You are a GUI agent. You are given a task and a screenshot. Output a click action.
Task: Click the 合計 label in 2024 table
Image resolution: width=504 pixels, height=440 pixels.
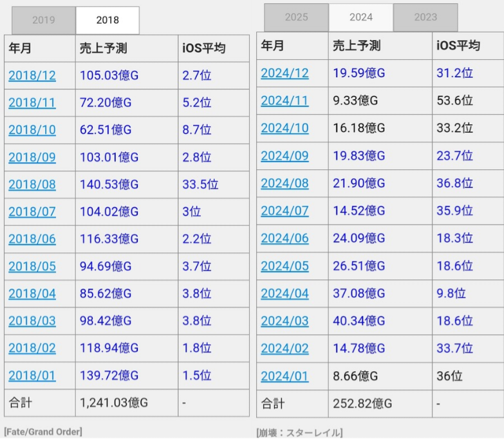click(x=272, y=404)
